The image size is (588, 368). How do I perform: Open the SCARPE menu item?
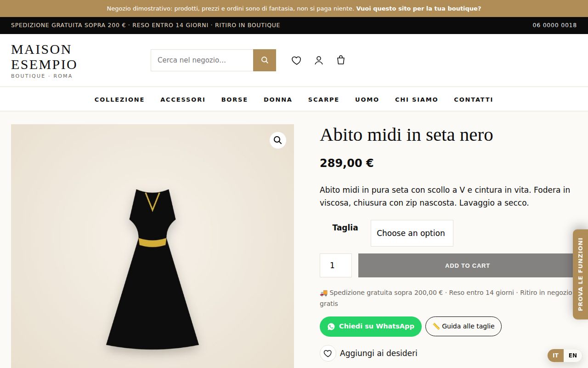[324, 99]
